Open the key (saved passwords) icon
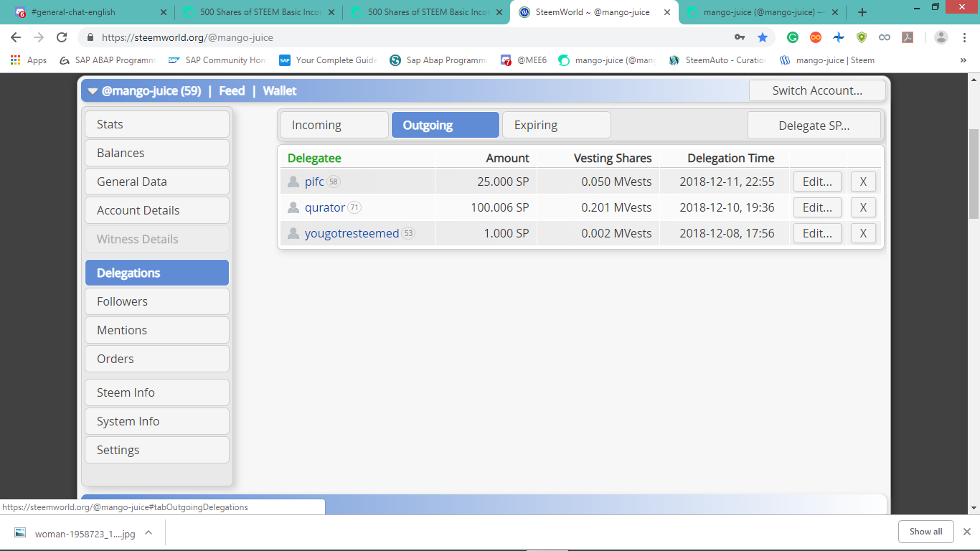 click(740, 37)
